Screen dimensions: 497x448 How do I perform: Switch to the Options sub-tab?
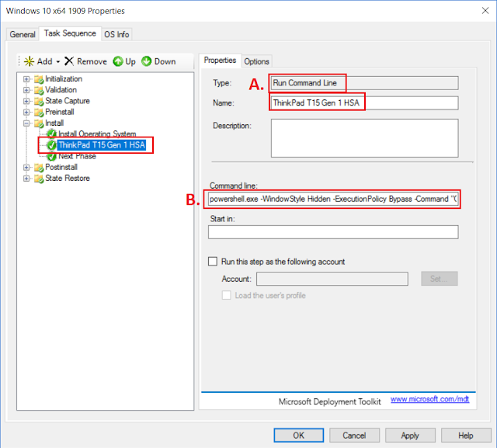256,61
